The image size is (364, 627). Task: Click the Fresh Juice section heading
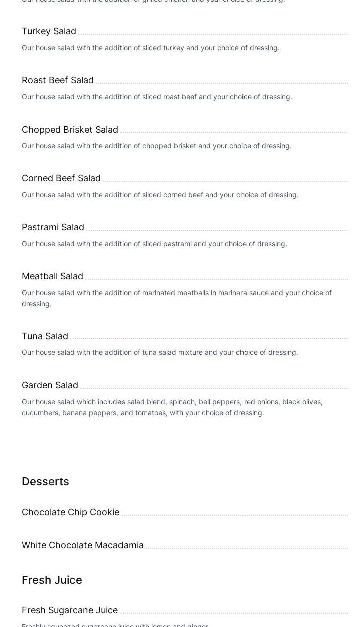[x=52, y=580]
